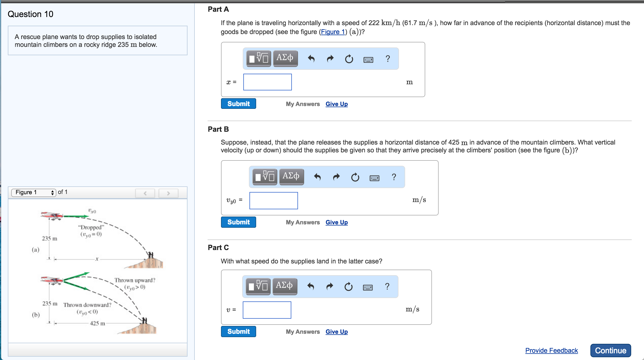
Task: Click help question mark in Part A
Action: click(x=388, y=59)
